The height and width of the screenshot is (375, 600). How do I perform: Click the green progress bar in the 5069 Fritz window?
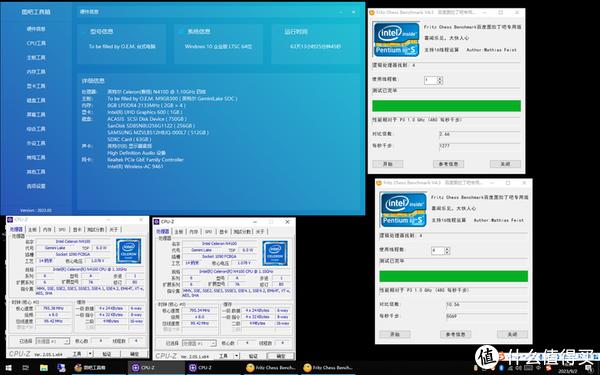(453, 276)
